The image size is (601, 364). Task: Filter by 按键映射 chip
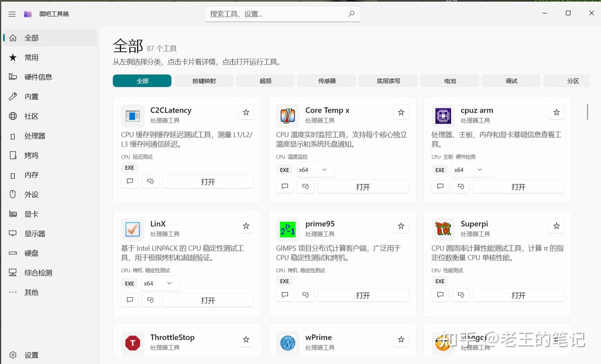[x=204, y=81]
